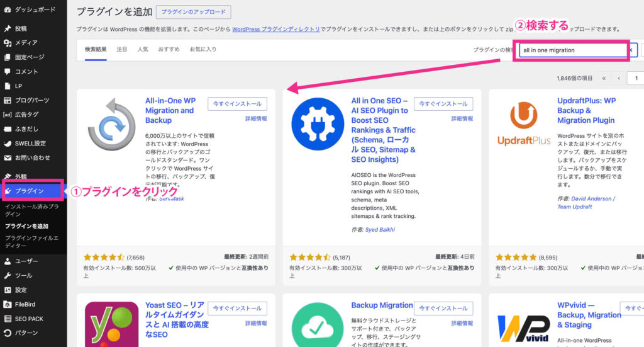Viewport: 644px width, 347px height.
Task: Open author David Anderson / Team Updraft link
Action: click(x=587, y=203)
